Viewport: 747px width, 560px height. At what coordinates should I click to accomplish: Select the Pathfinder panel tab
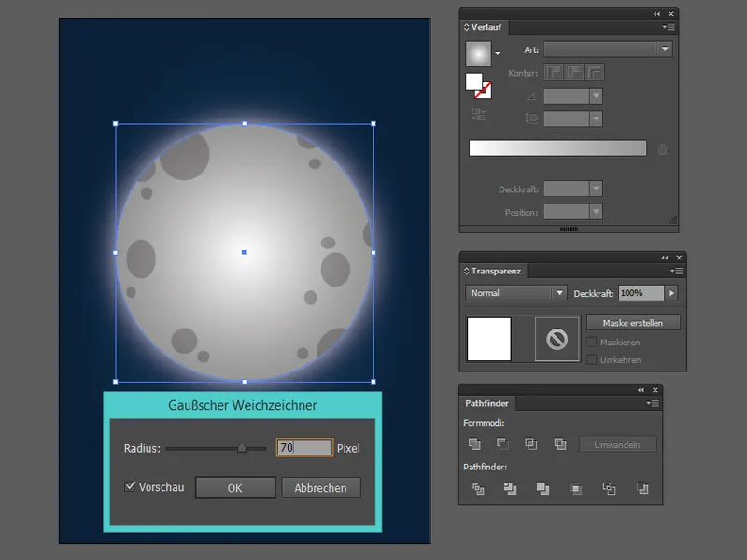(x=486, y=403)
